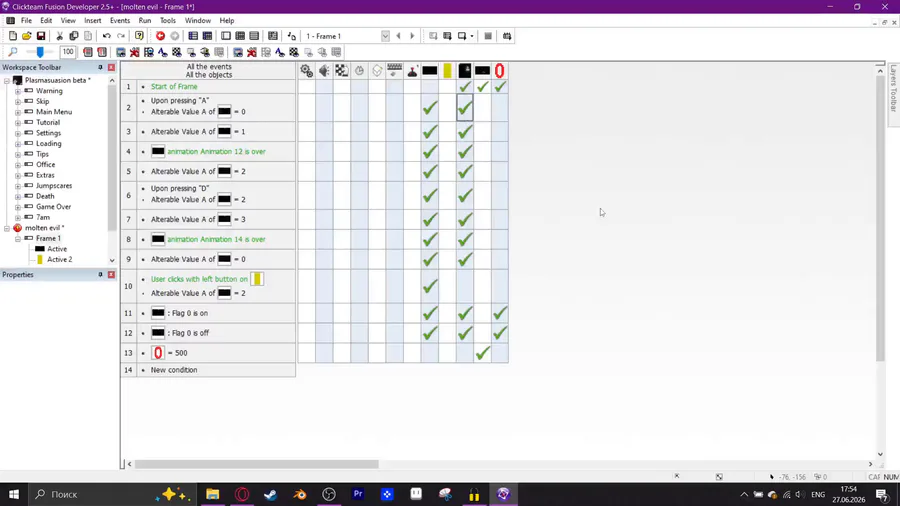This screenshot has height=506, width=900.
Task: Open the Keyboard object column header
Action: pyautogui.click(x=394, y=71)
